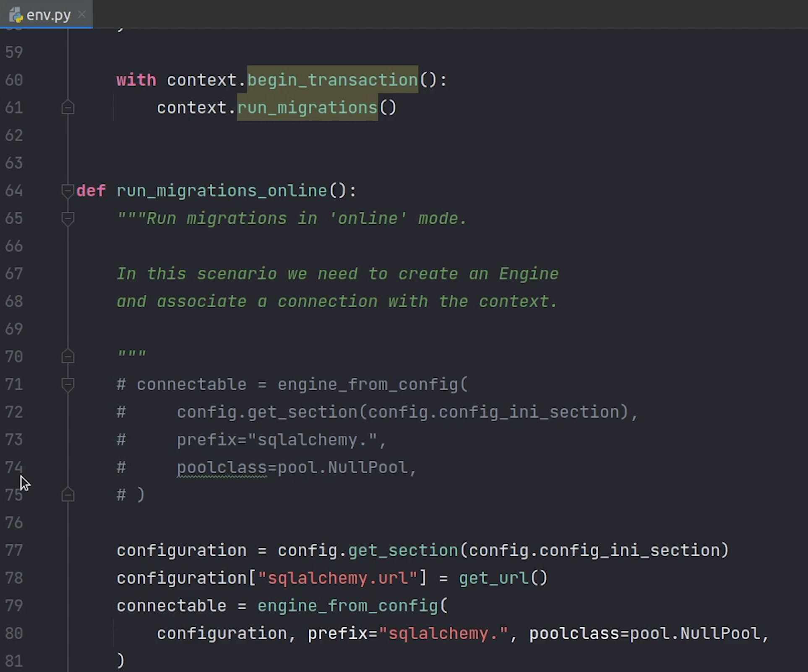Click the "sqlalchemy.url" string literal
This screenshot has height=672, width=808.
338,578
